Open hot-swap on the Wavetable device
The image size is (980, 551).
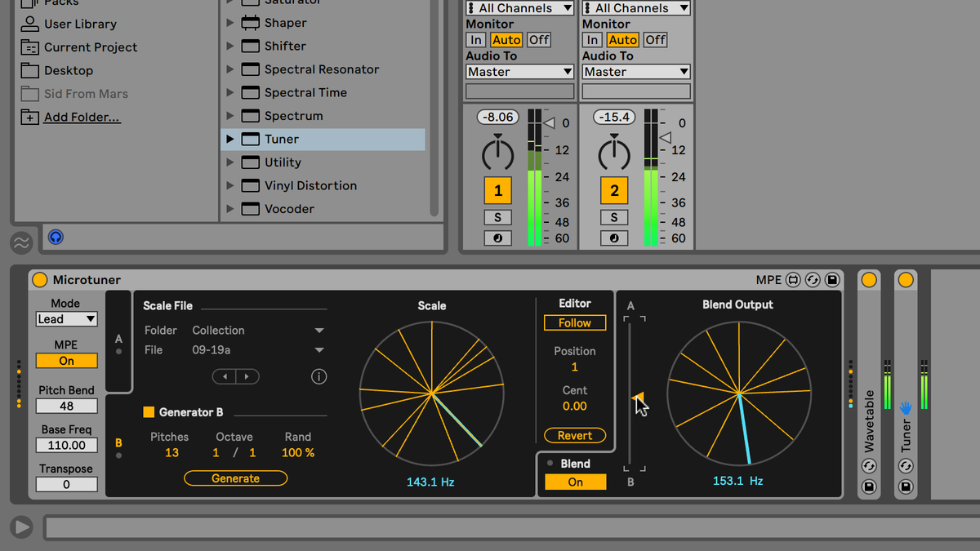tap(869, 466)
